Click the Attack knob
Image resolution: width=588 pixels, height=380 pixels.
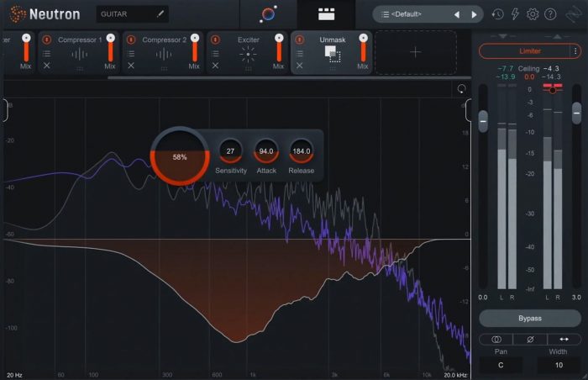(266, 151)
